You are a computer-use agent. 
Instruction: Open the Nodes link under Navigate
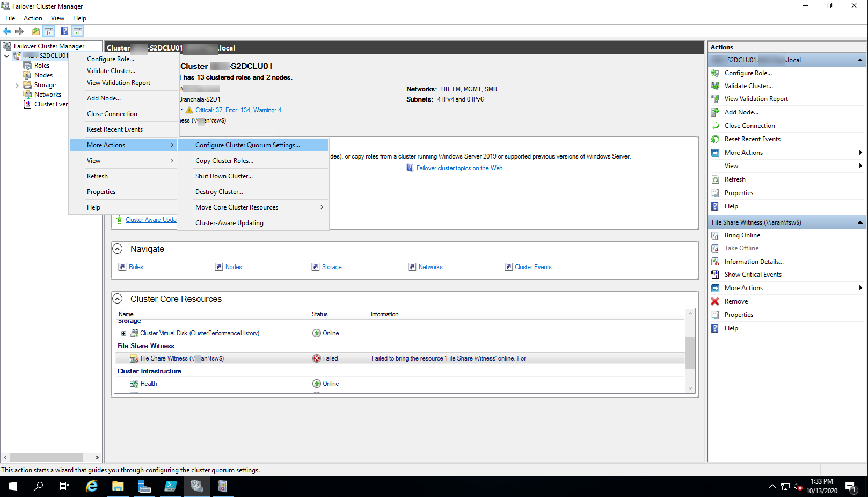coord(234,267)
